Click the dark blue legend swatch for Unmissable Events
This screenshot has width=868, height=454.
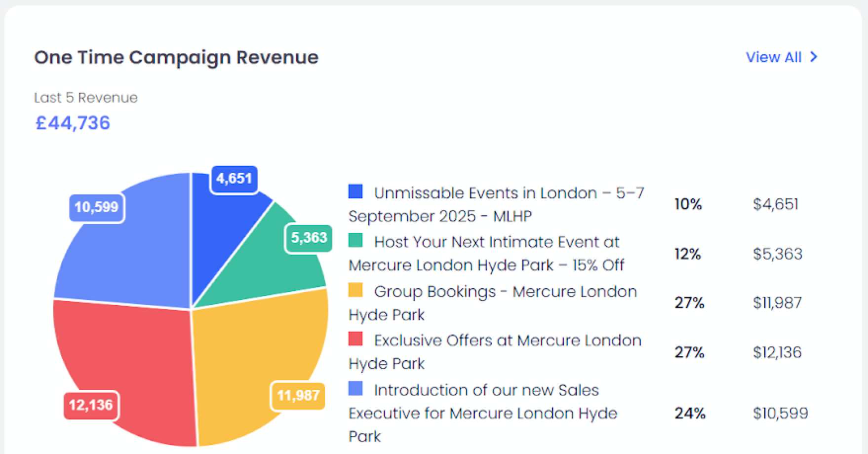pyautogui.click(x=355, y=191)
